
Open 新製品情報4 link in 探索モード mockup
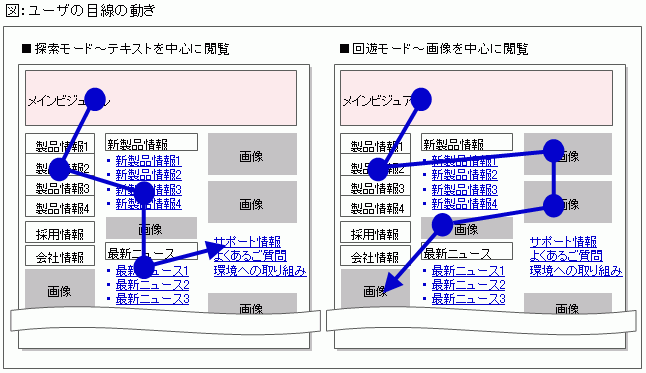pos(148,204)
